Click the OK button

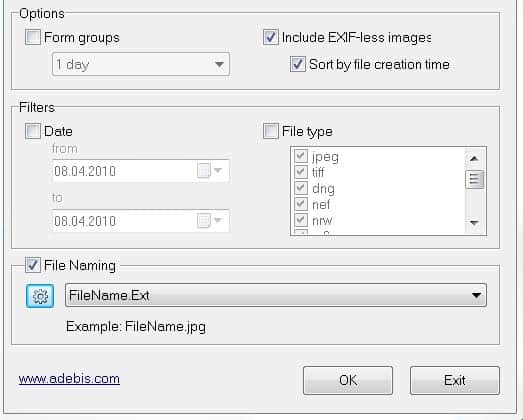[348, 380]
